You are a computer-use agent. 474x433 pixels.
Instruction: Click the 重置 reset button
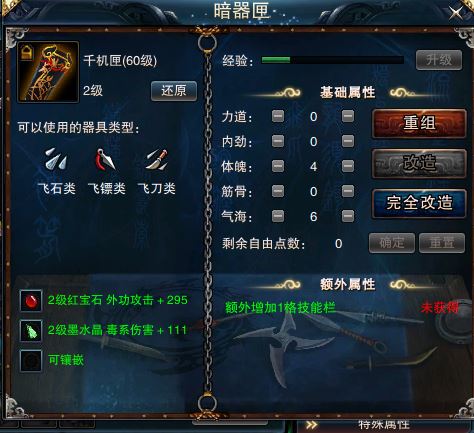pyautogui.click(x=442, y=243)
